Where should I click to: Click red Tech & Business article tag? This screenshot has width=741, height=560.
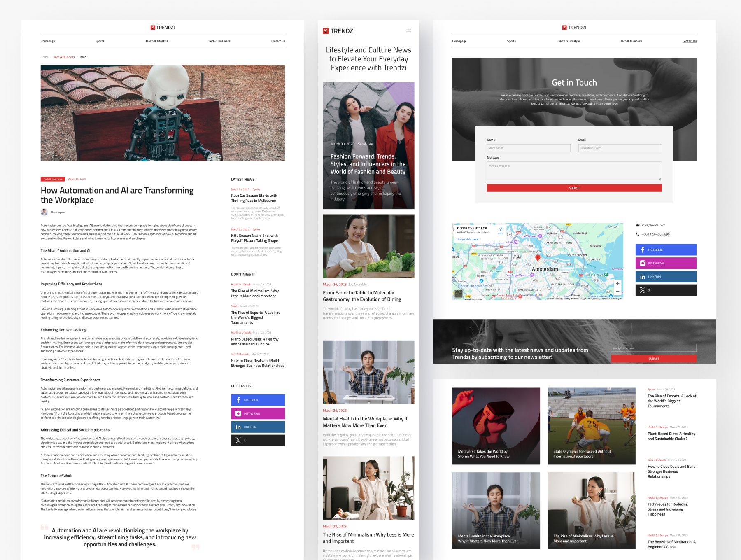[x=53, y=179]
